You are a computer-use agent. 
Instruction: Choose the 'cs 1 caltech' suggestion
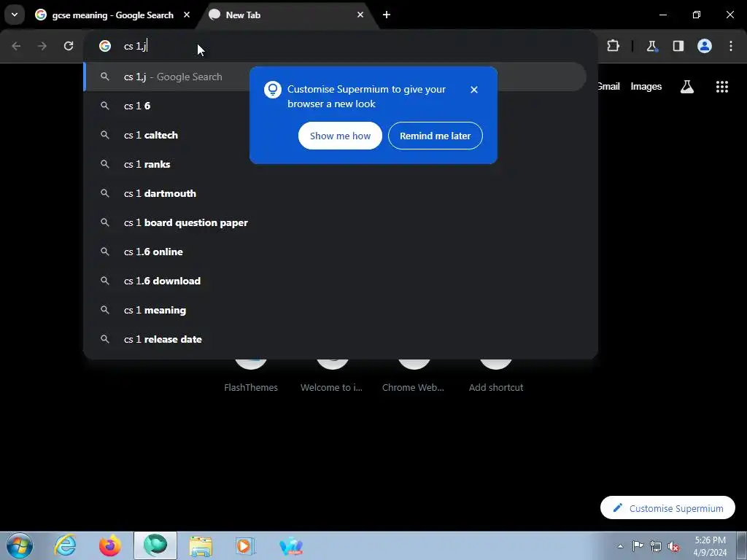pos(335,135)
